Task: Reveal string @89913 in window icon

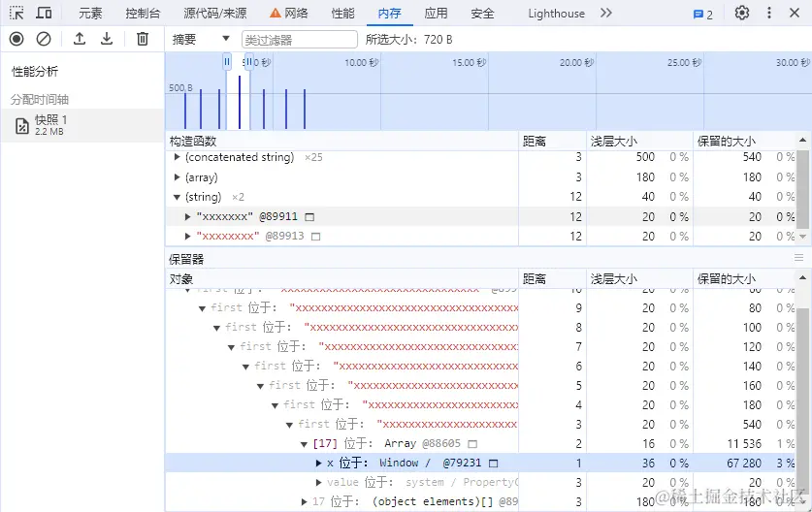Action: (316, 237)
